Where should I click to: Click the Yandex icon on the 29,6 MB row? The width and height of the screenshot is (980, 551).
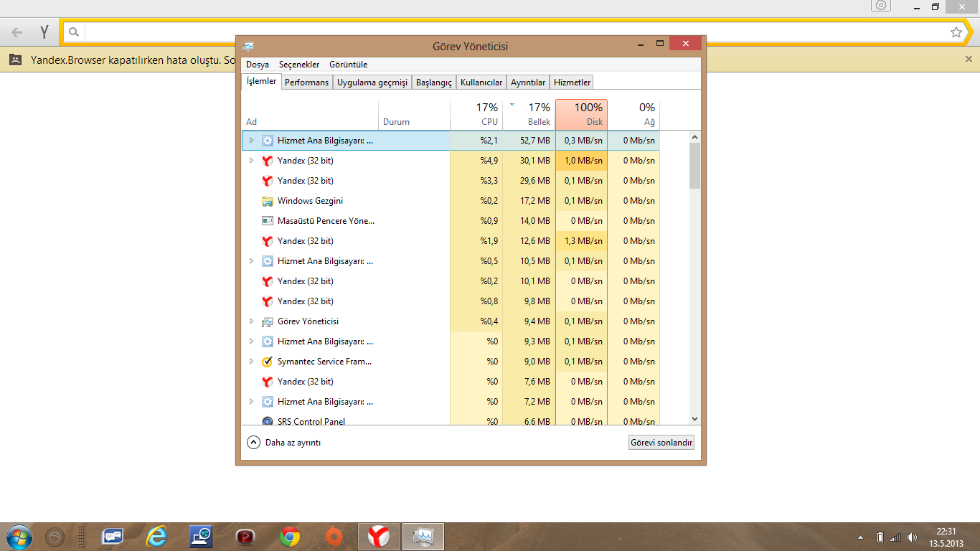coord(268,181)
